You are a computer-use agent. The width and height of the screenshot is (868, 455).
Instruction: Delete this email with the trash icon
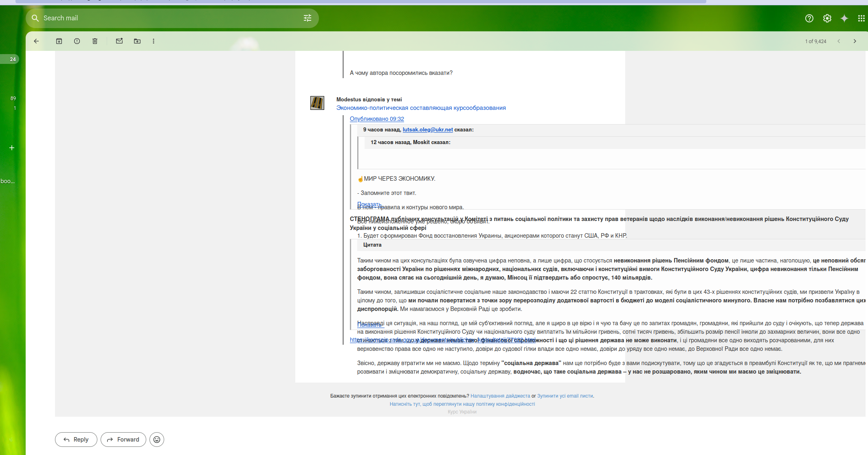pos(95,41)
